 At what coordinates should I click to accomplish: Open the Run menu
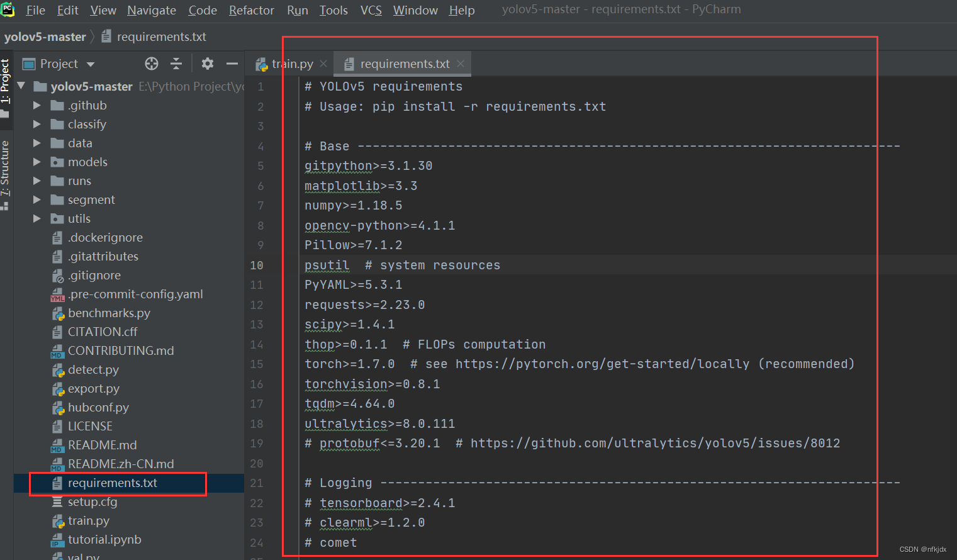(x=298, y=10)
